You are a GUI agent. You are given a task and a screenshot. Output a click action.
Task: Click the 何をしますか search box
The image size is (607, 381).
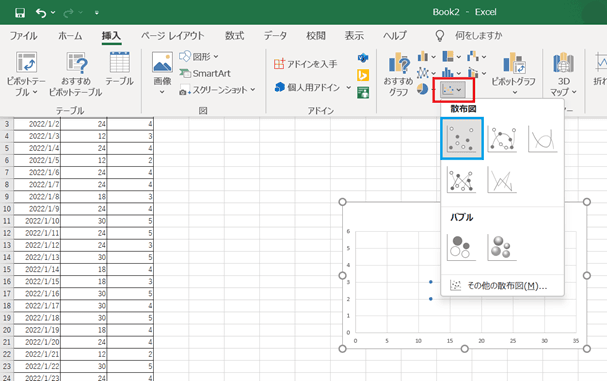point(478,36)
